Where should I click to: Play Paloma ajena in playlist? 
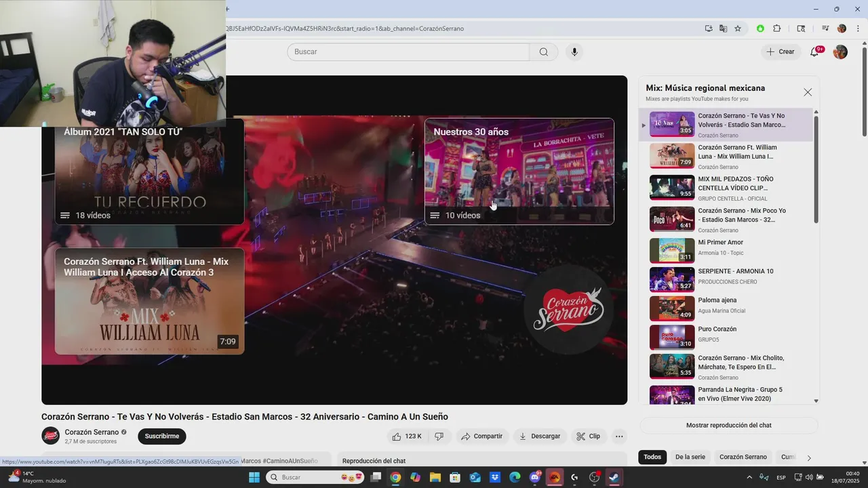(728, 309)
